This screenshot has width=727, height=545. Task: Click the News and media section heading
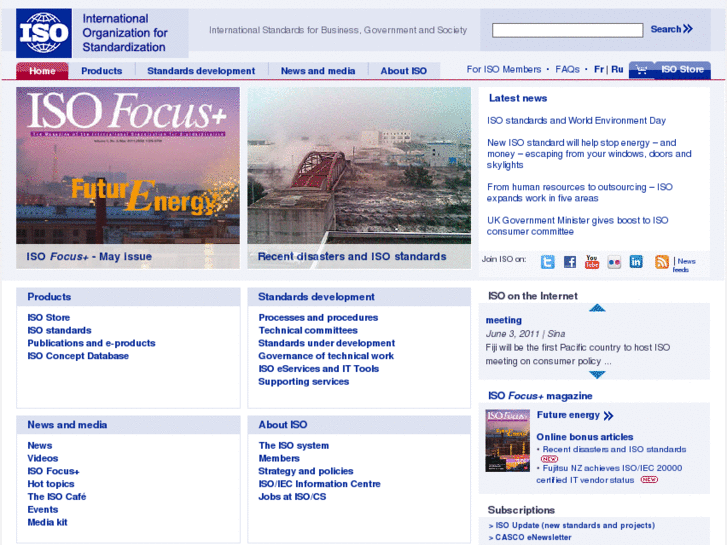67,425
